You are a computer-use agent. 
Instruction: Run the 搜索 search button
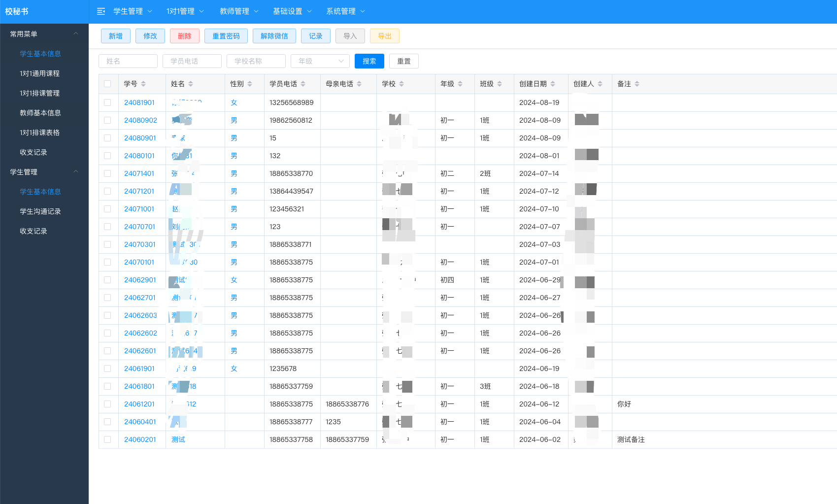pos(369,61)
